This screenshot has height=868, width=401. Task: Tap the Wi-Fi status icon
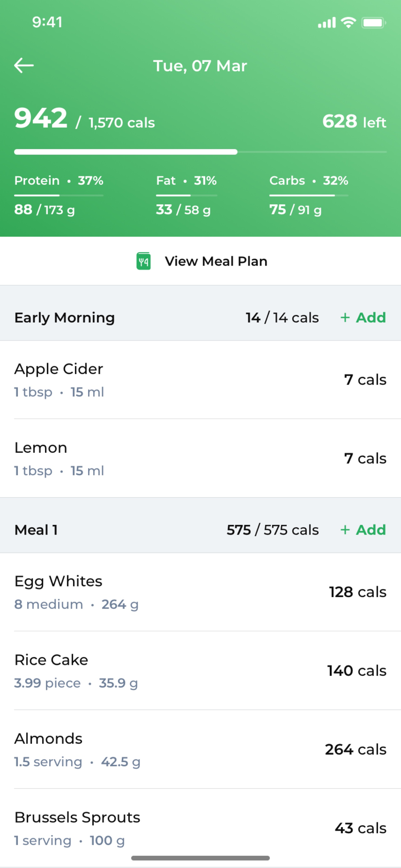tap(348, 23)
